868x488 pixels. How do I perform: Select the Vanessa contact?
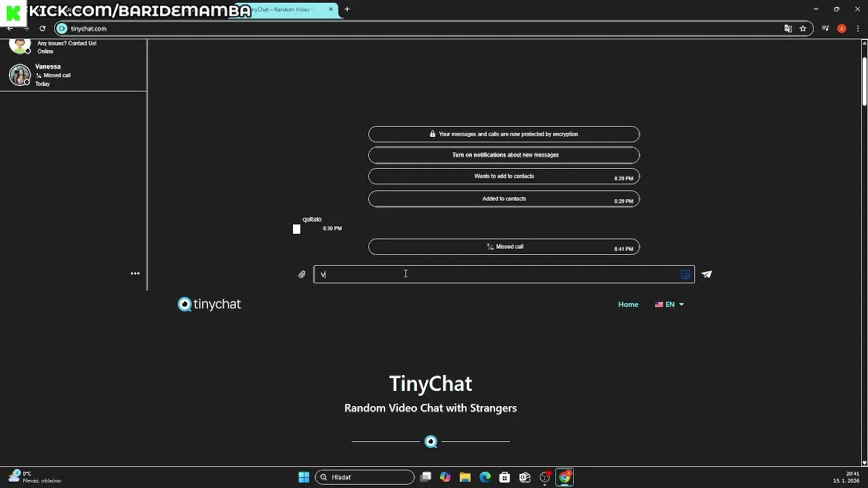(73, 75)
